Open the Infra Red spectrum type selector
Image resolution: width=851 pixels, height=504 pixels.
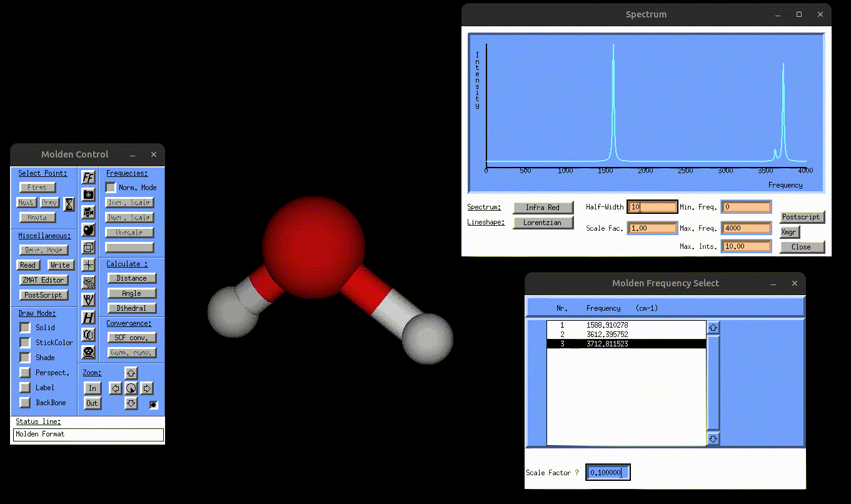tap(543, 208)
